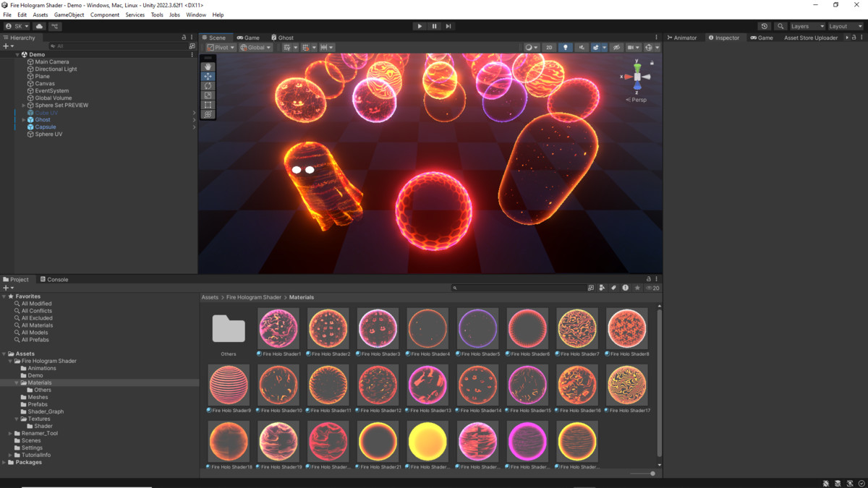Select the Hand tool in the Scene view
Viewport: 868px width, 488px height.
(208, 67)
